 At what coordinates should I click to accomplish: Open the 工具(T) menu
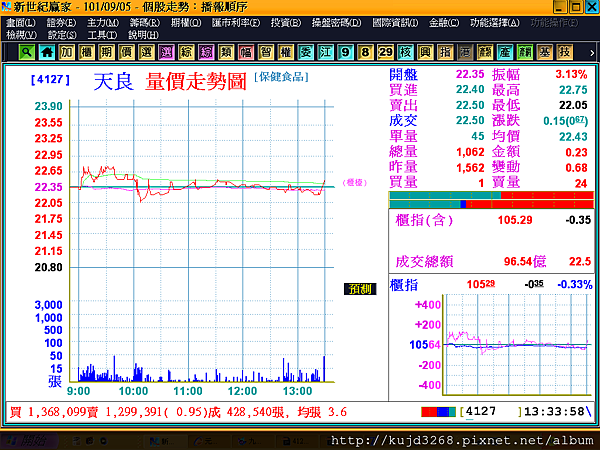click(x=102, y=35)
